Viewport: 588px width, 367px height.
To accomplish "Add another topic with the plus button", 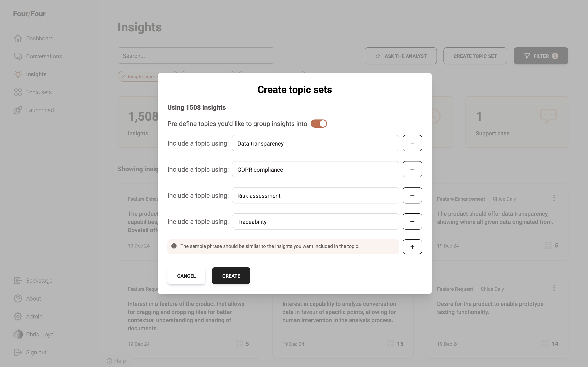I will coord(412,247).
